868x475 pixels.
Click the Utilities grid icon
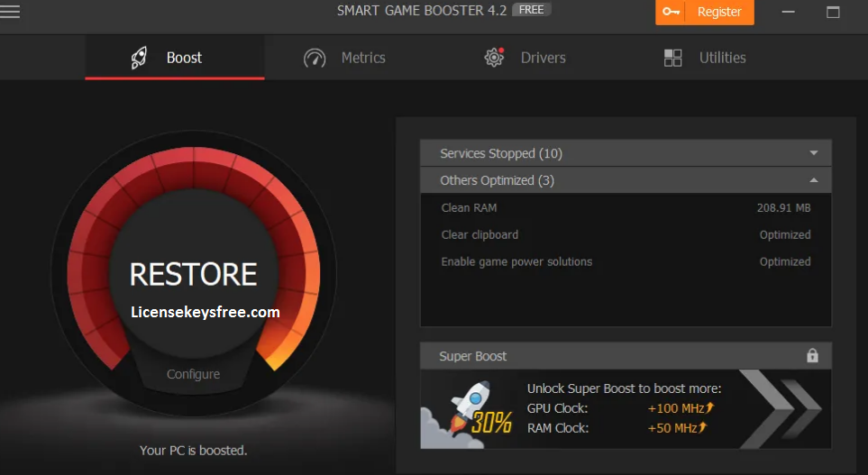point(672,58)
